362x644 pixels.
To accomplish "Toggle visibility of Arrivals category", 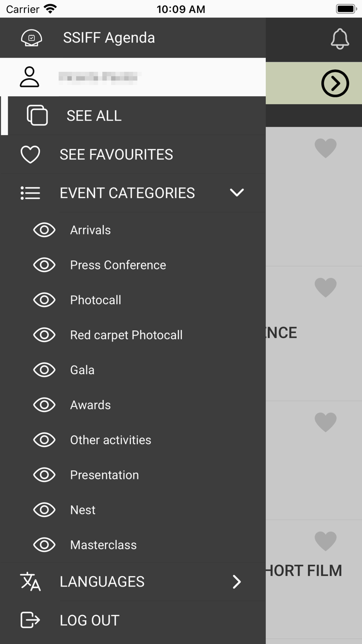I will [x=44, y=230].
